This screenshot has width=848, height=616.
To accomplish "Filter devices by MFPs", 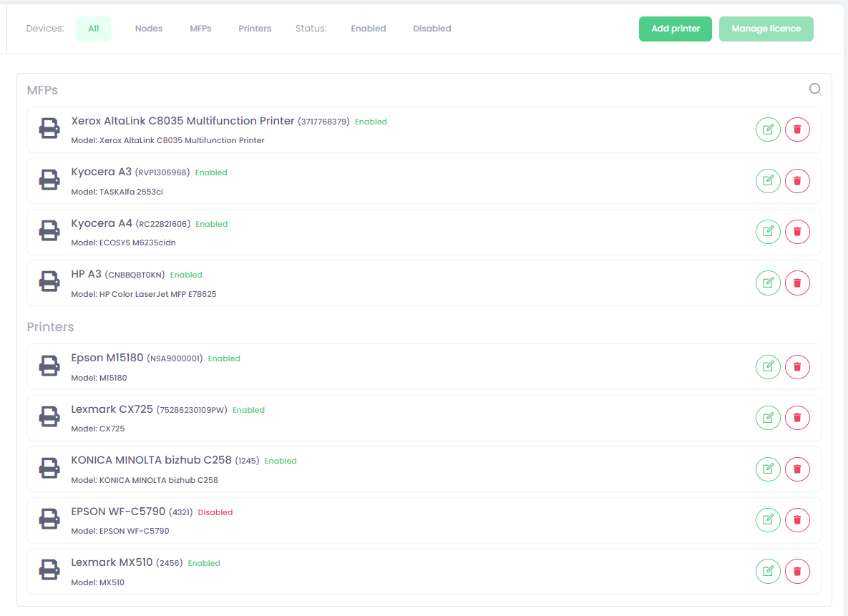I will coord(200,29).
